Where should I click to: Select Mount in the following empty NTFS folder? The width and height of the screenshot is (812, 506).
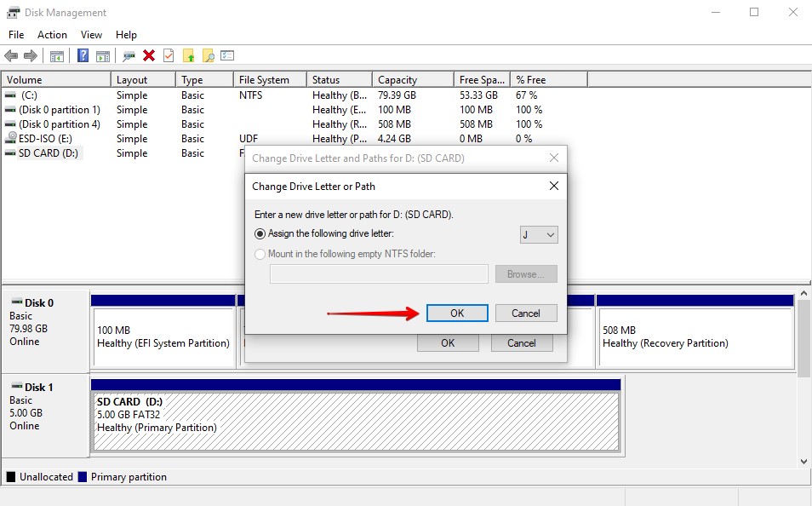coord(260,254)
